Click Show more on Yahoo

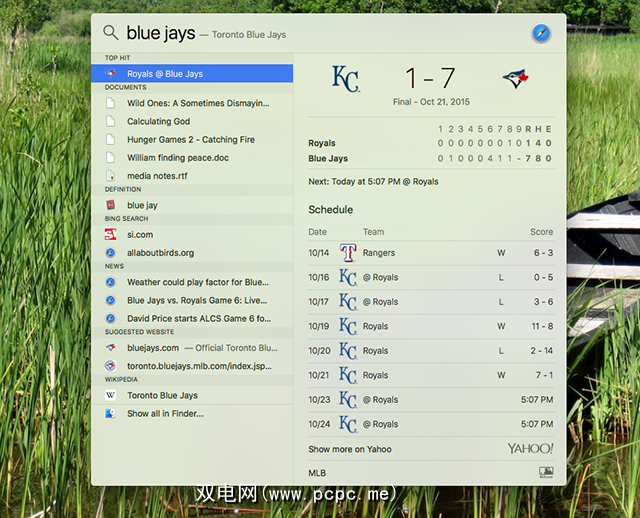tap(350, 449)
